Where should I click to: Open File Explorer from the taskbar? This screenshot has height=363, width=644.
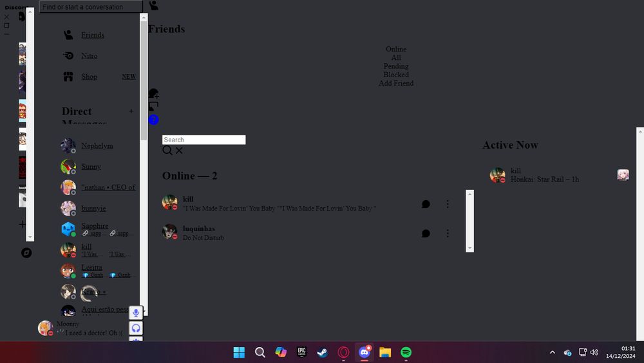(385, 352)
